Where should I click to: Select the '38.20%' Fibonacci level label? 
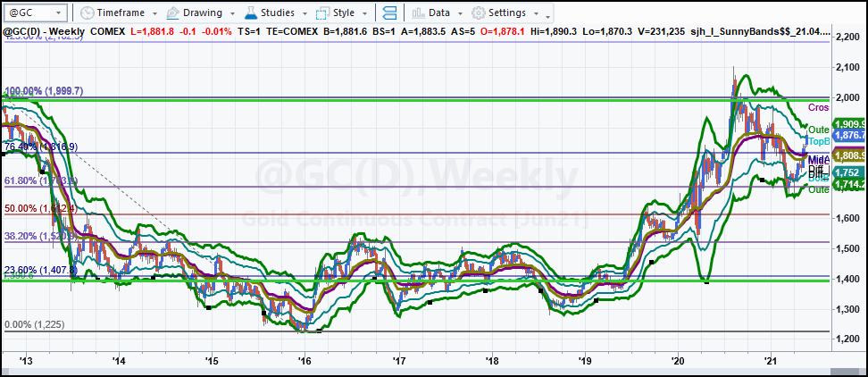[42, 236]
